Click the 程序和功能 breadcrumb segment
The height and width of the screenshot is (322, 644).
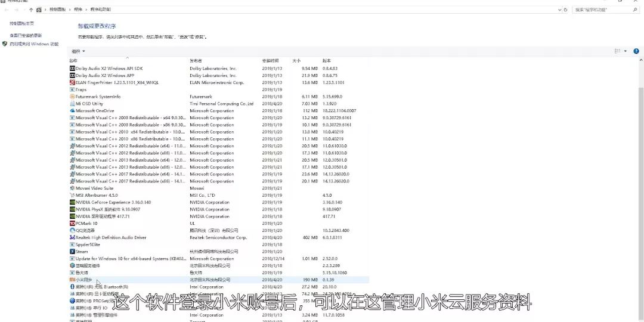[x=100, y=10]
